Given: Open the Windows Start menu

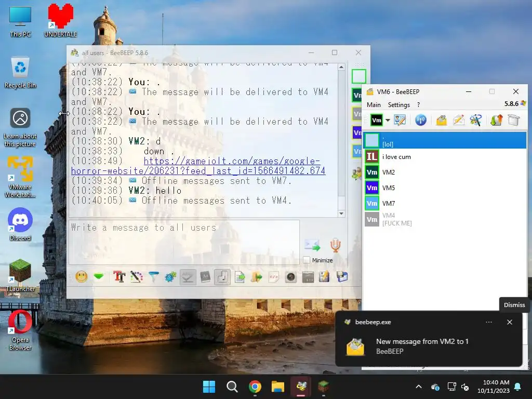Looking at the screenshot, I should click(x=209, y=387).
